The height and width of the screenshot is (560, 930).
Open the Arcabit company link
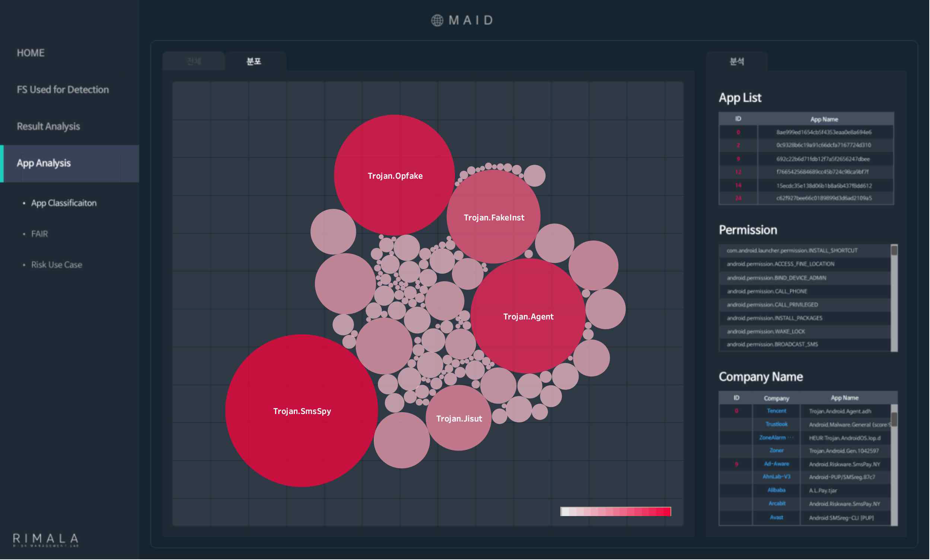(x=776, y=504)
